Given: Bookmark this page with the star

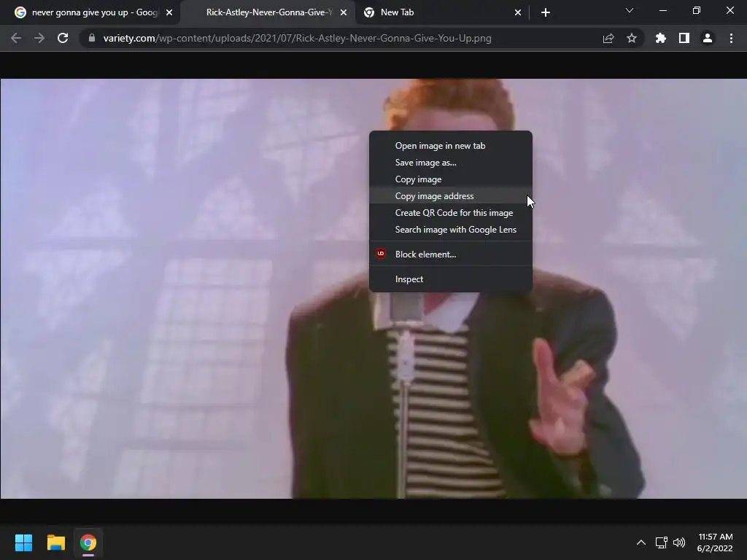Looking at the screenshot, I should click(632, 38).
